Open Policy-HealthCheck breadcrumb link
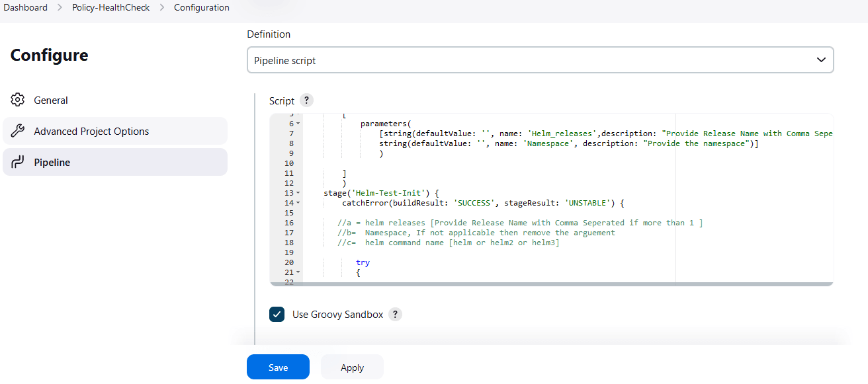Image resolution: width=868 pixels, height=384 pixels. point(111,8)
